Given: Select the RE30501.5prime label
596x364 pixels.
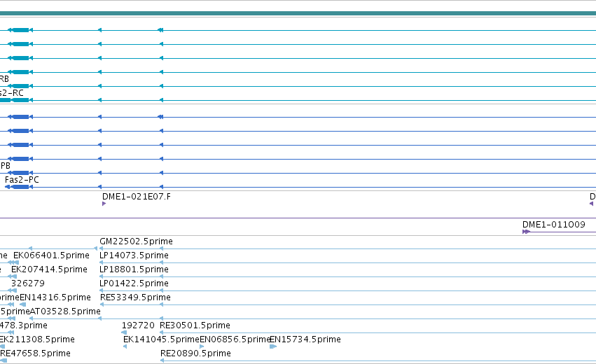Looking at the screenshot, I should click(x=195, y=325).
